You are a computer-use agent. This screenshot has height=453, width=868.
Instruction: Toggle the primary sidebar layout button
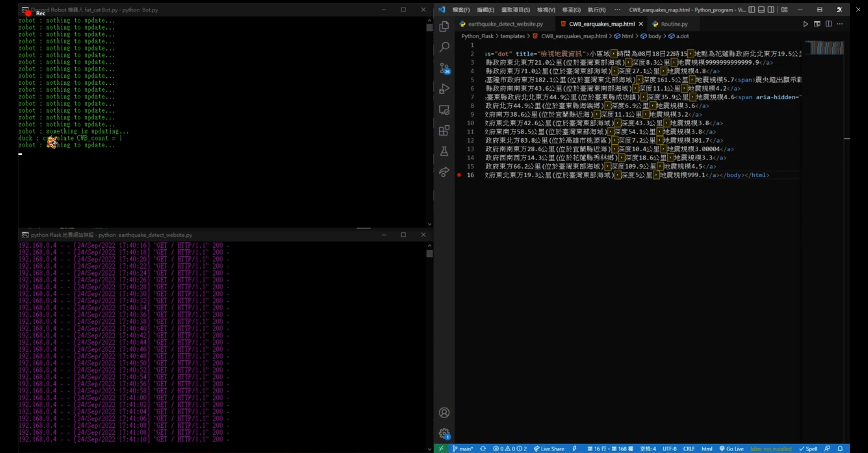[751, 10]
